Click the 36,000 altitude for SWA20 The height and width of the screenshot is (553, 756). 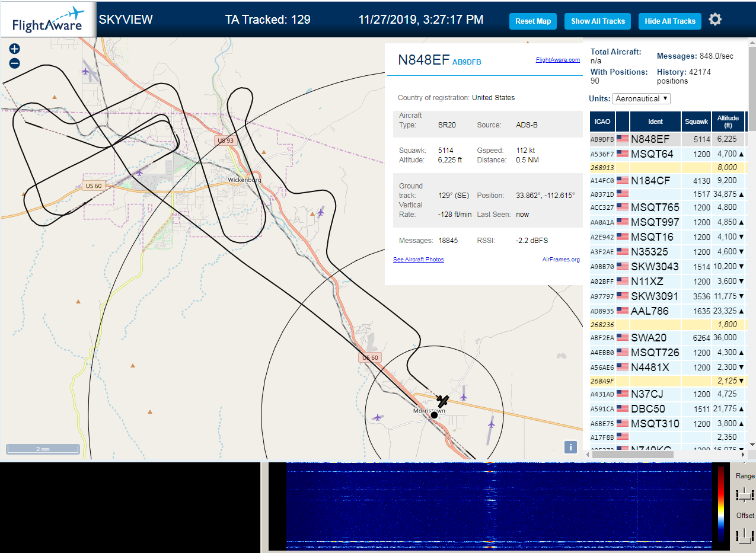(x=724, y=338)
